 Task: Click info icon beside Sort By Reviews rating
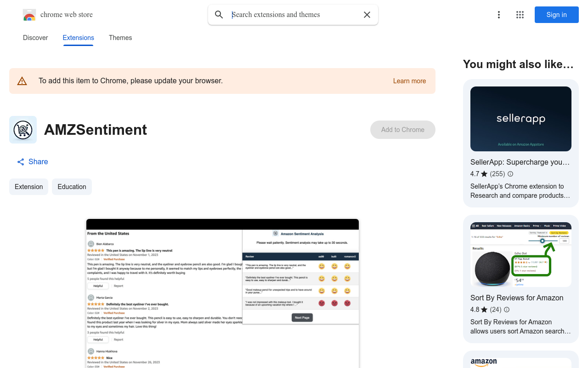pyautogui.click(x=507, y=310)
